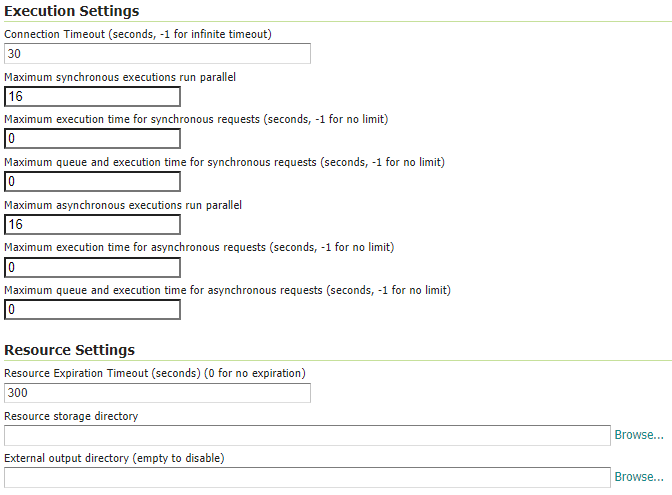Select the External output directory text box
Screen dimensions: 672x495
point(307,477)
